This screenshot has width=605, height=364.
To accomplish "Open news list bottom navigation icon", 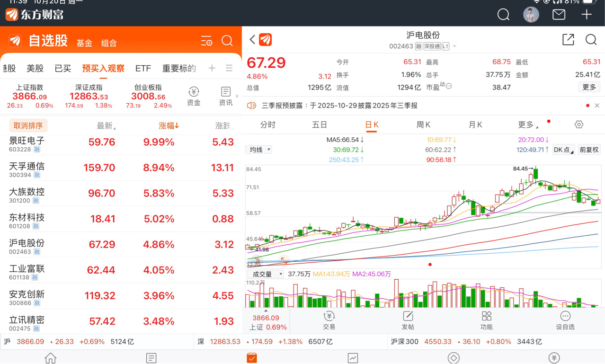I will point(151,358).
